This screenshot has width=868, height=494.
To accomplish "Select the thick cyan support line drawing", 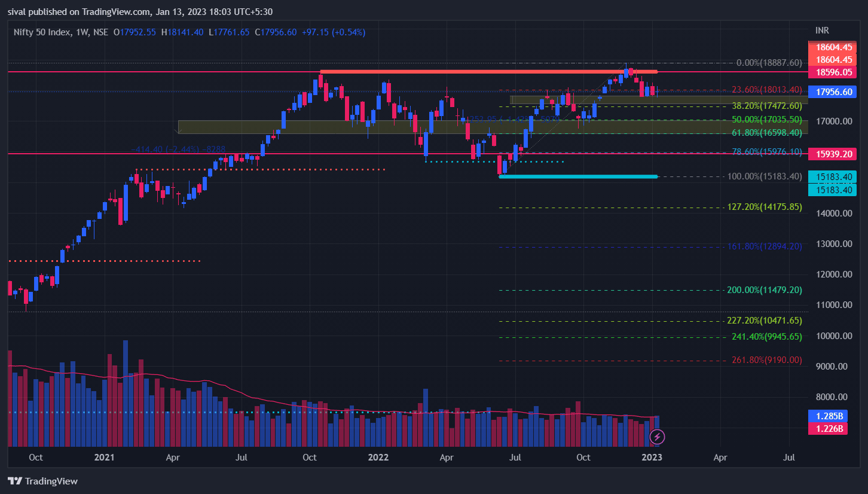I will coord(578,176).
